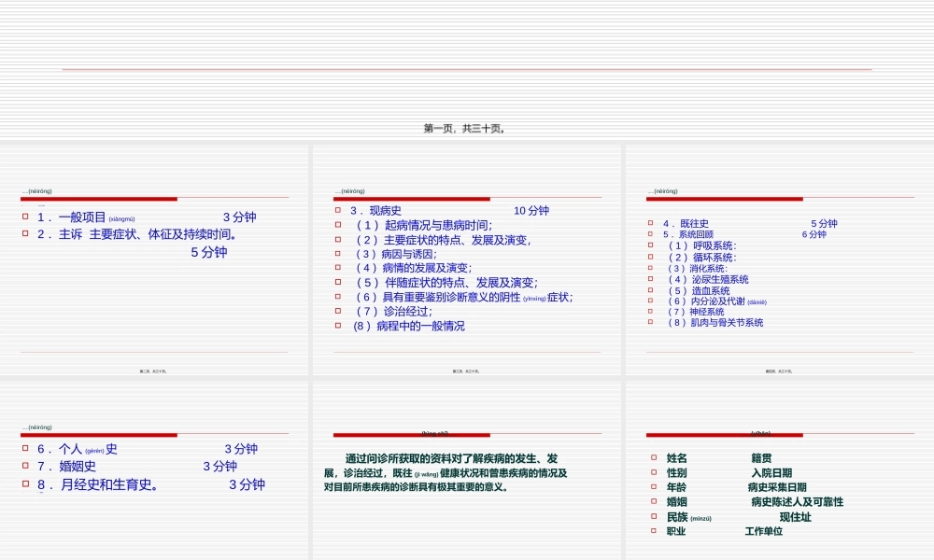Click the bullet marker before 诊治经过
934x560 pixels.
(x=338, y=311)
